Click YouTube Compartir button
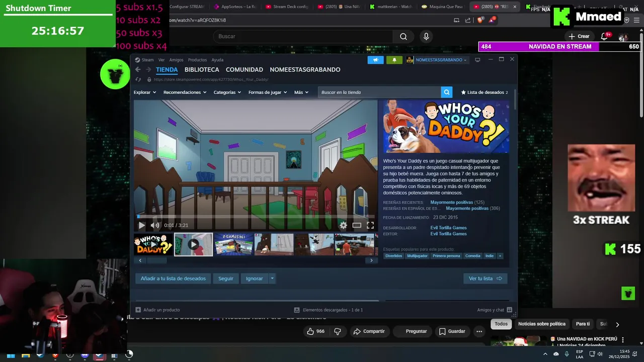644x362 pixels. [x=369, y=331]
